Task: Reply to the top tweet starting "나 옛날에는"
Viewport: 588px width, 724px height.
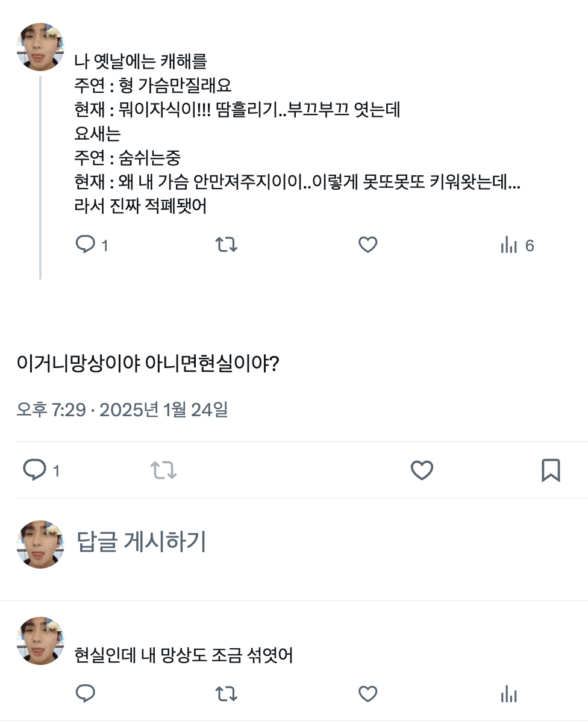Action: pyautogui.click(x=86, y=245)
